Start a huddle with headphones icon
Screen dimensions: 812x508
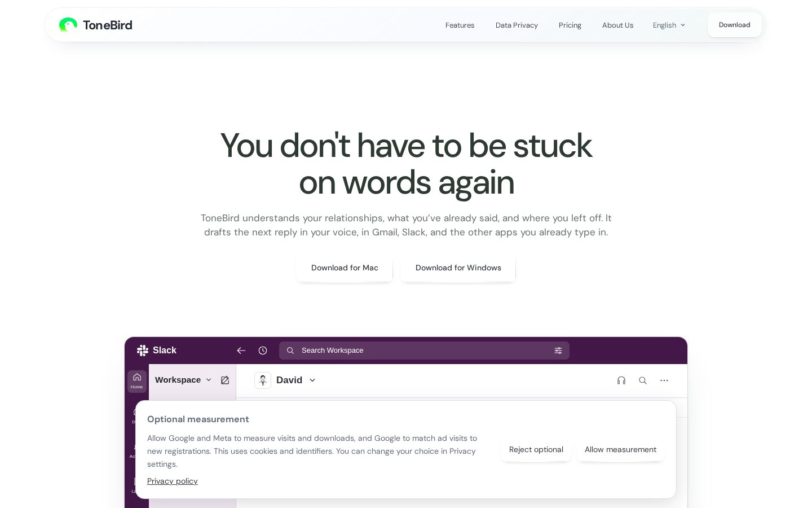(x=621, y=380)
